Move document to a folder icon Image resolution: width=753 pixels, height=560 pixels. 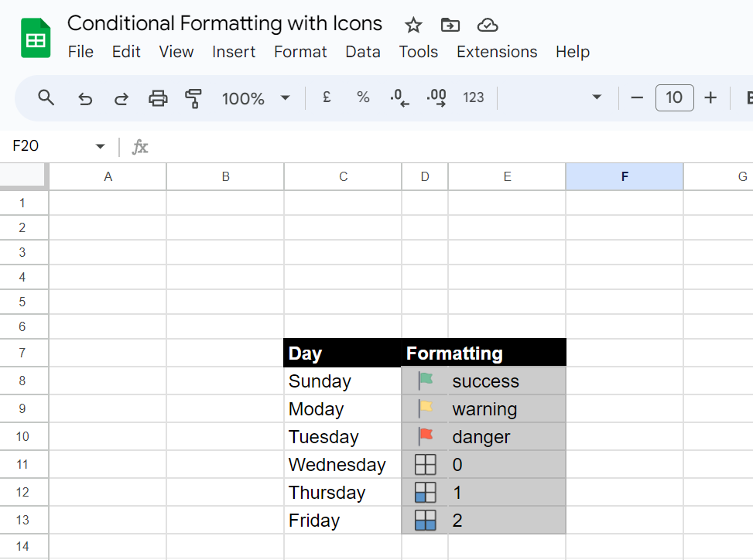(x=450, y=25)
